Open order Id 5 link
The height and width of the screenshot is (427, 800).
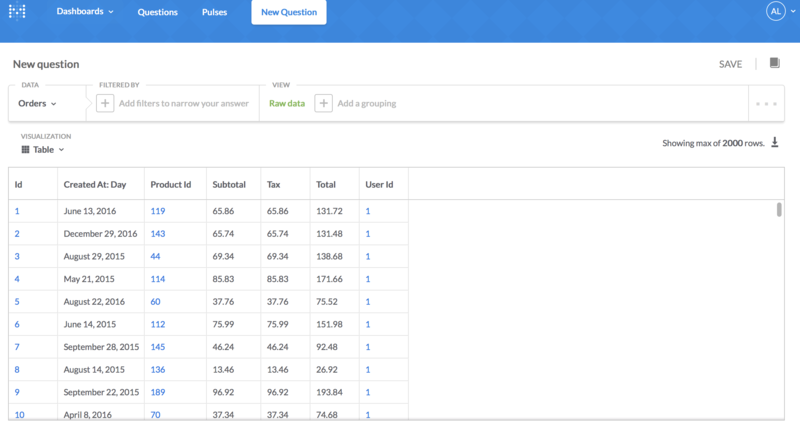point(17,301)
